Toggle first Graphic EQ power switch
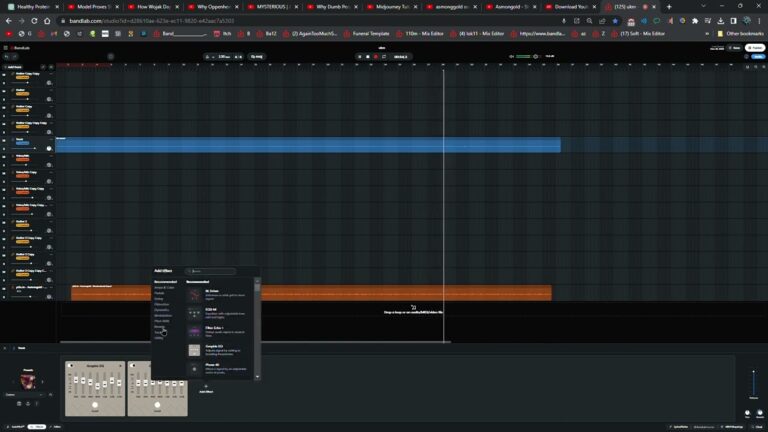Image resolution: width=768 pixels, height=432 pixels. [x=71, y=365]
